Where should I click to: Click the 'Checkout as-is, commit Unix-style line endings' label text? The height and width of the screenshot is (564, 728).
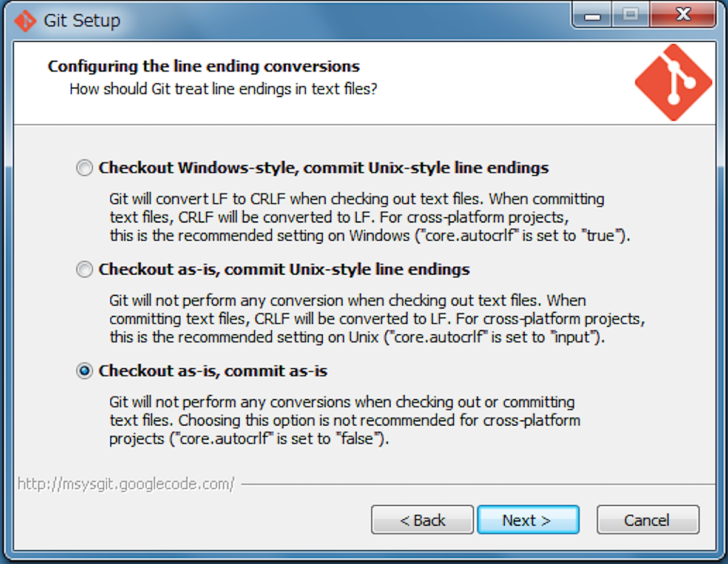point(284,269)
